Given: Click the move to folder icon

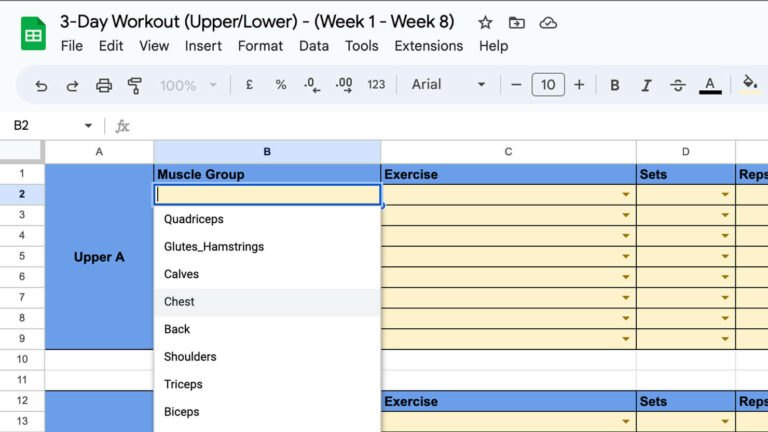Looking at the screenshot, I should [x=516, y=22].
